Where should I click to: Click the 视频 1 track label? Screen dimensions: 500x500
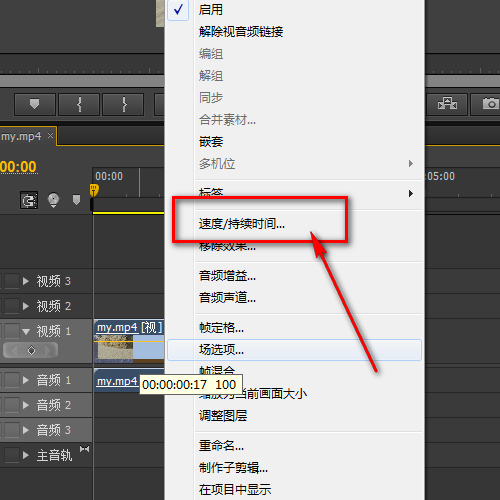coord(54,331)
